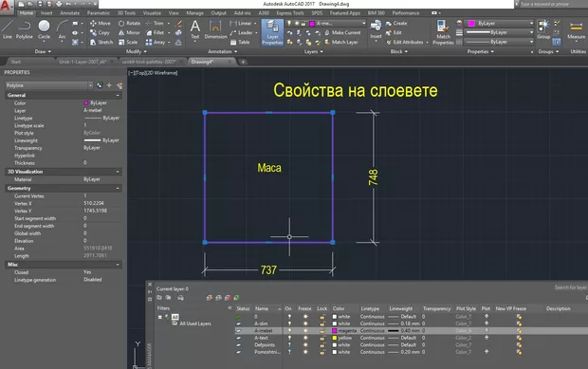This screenshot has height=369, width=588.
Task: Click the Text annotation tool
Action: [x=195, y=29]
